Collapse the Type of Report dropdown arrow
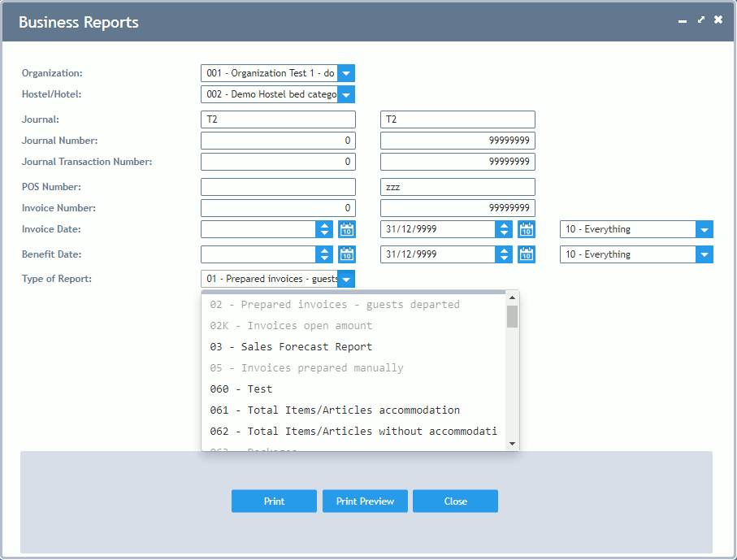Viewport: 737px width, 560px height. [x=346, y=279]
